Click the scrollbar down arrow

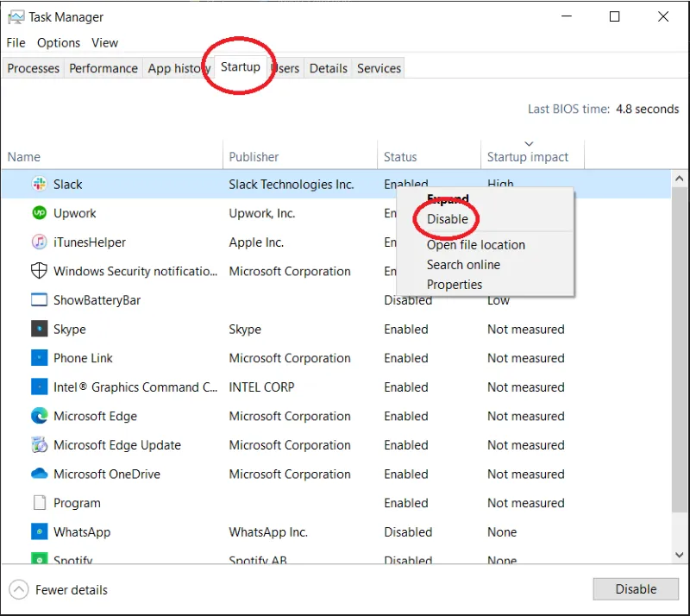pyautogui.click(x=680, y=556)
